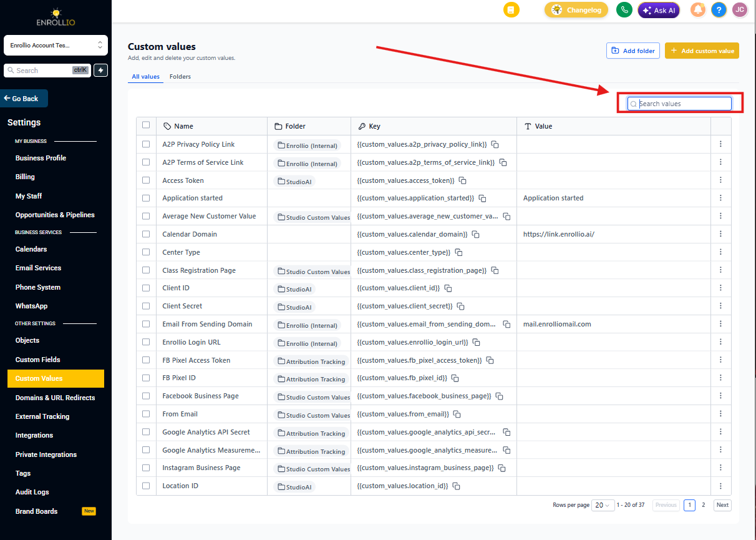Copy the client_secret key
This screenshot has width=756, height=540.
(460, 306)
